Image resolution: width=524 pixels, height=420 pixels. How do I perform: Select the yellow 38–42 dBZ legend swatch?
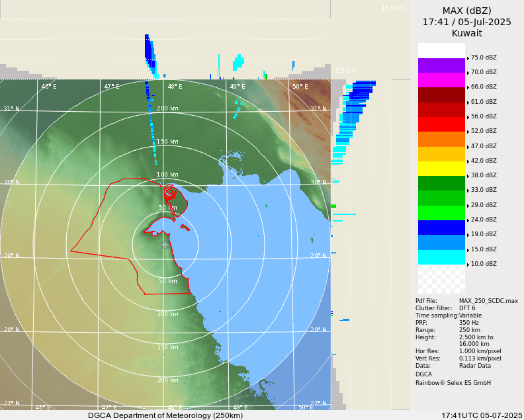point(441,169)
